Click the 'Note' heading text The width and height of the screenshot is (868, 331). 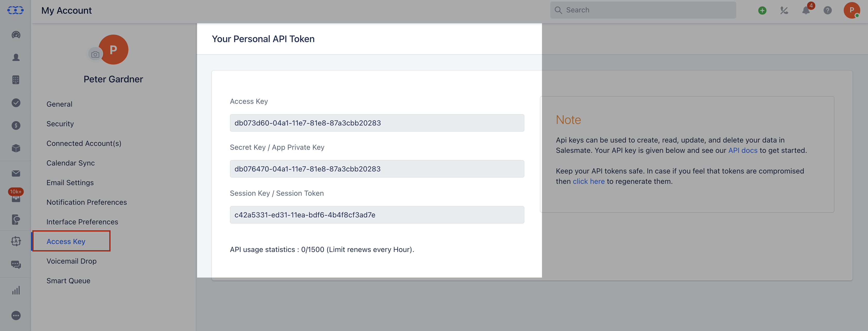568,120
